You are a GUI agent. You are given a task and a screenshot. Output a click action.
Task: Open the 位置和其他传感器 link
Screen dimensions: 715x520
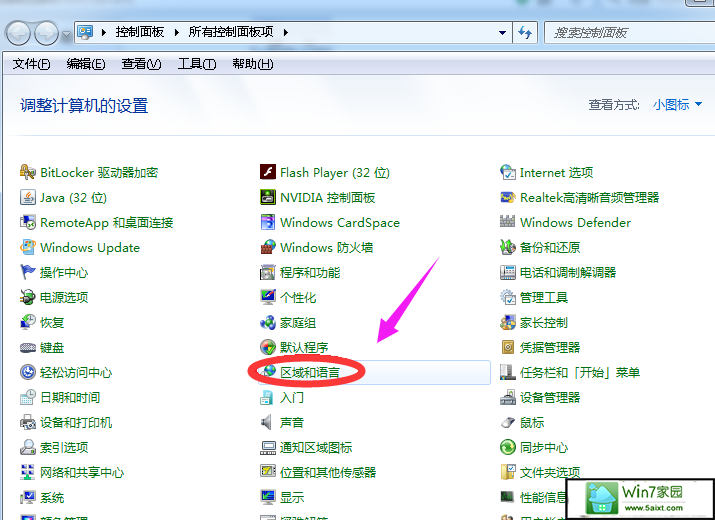pos(328,472)
